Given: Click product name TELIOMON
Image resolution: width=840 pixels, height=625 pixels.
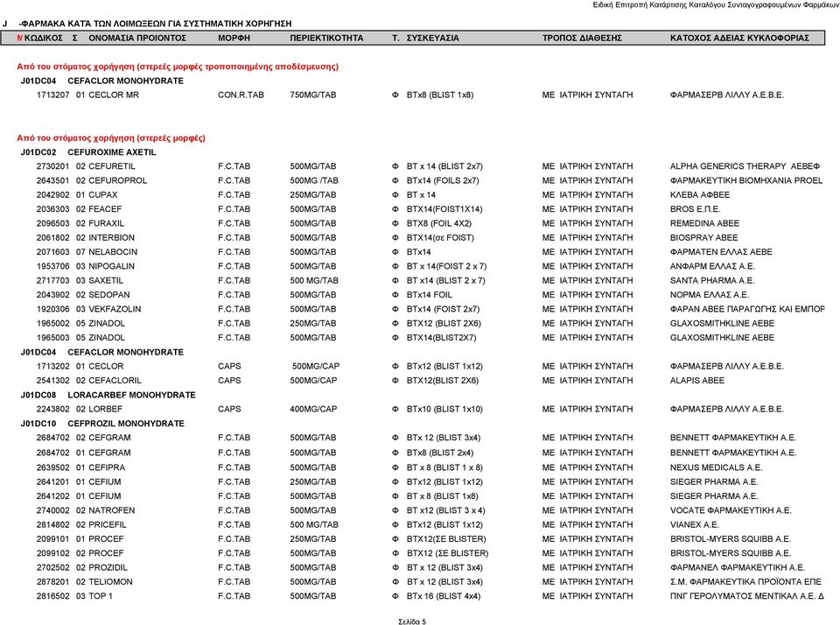Looking at the screenshot, I should click(x=110, y=582).
